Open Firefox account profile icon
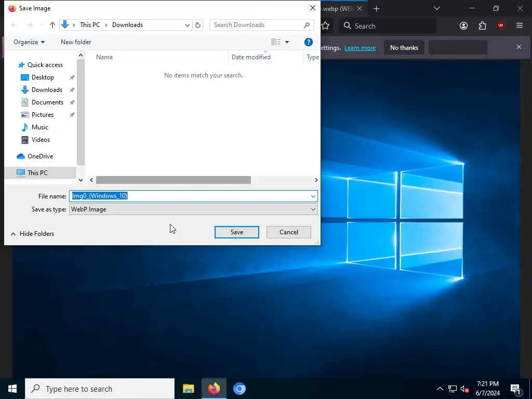This screenshot has height=399, width=532. (463, 26)
